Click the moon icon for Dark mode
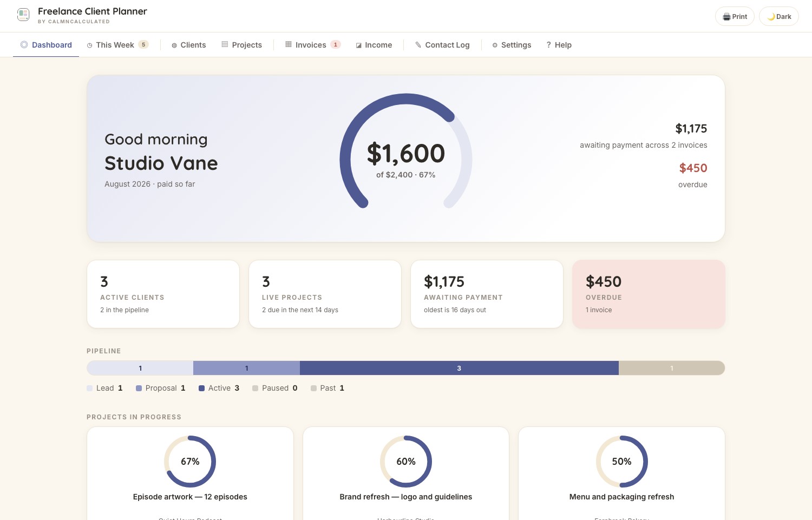The height and width of the screenshot is (520, 812). click(771, 17)
